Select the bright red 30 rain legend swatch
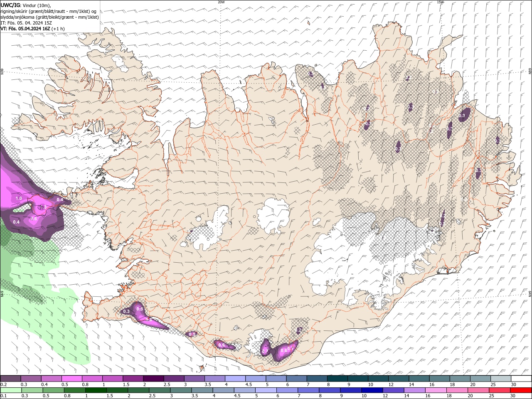Image resolution: width=532 pixels, height=399 pixels. point(521,390)
